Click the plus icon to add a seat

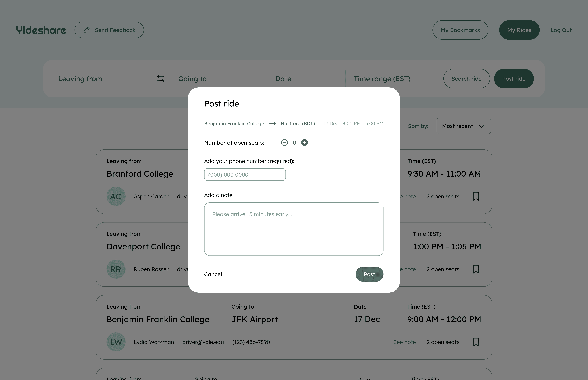304,143
